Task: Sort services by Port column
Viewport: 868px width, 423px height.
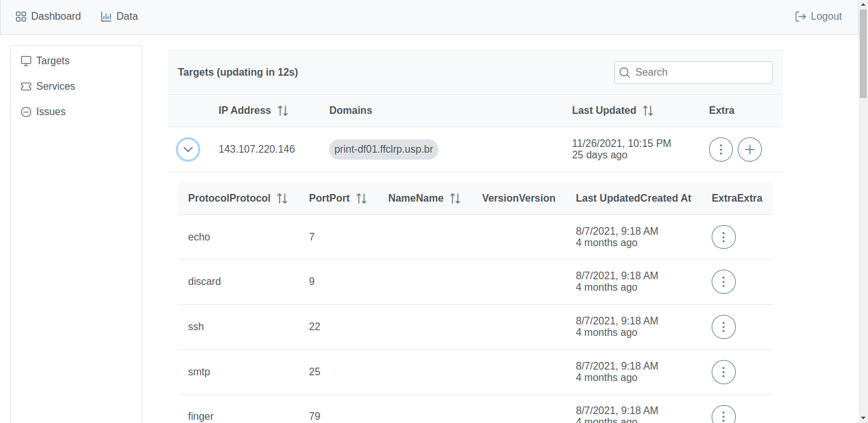Action: (362, 198)
